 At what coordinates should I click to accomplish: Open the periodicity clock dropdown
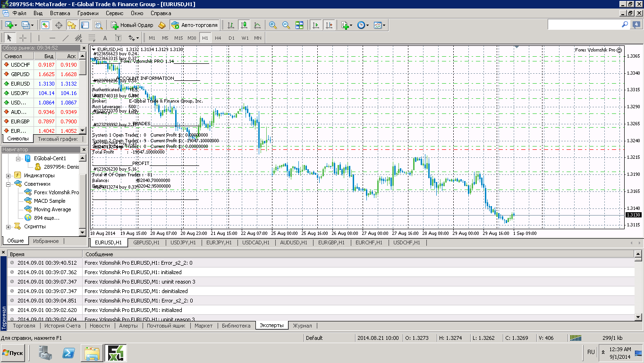[363, 25]
